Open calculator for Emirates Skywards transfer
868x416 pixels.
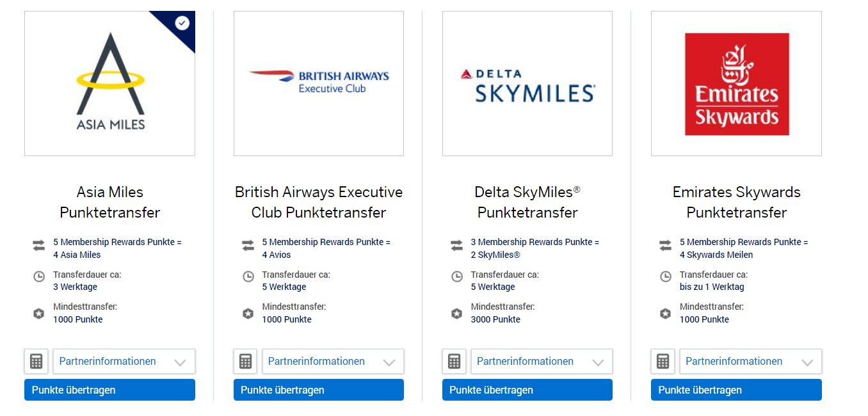(x=663, y=361)
